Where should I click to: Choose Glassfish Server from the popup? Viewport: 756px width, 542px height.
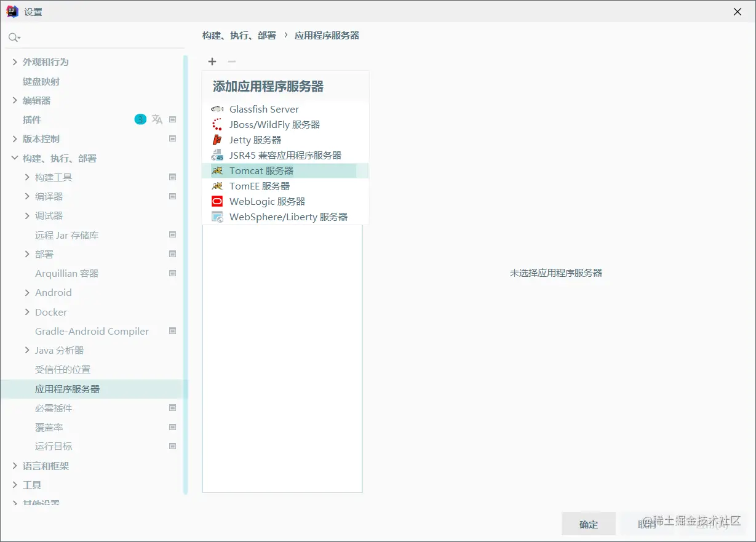click(x=285, y=109)
